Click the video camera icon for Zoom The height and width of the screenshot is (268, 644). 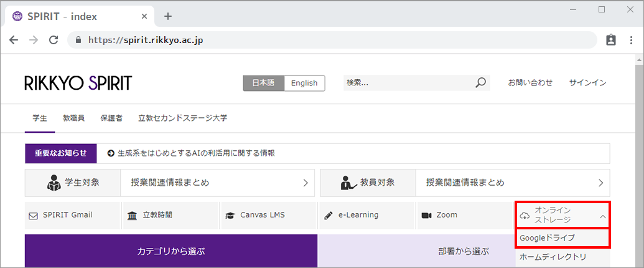(x=426, y=215)
